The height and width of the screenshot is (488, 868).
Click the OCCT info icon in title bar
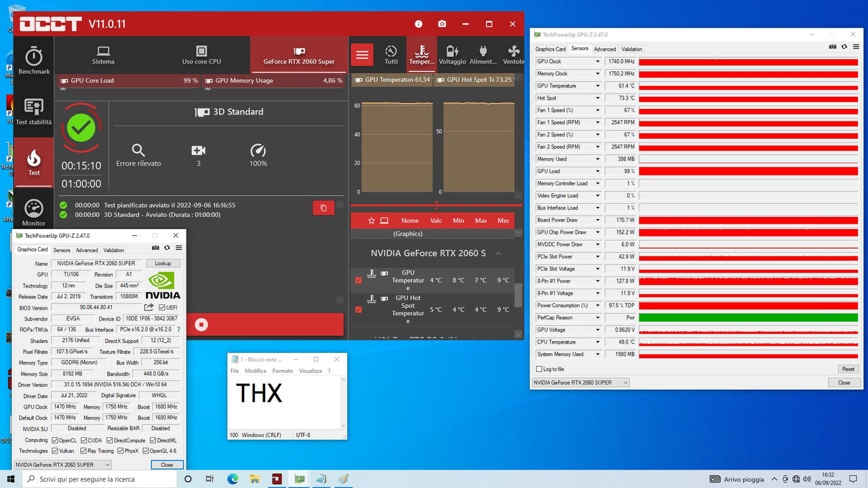[418, 24]
